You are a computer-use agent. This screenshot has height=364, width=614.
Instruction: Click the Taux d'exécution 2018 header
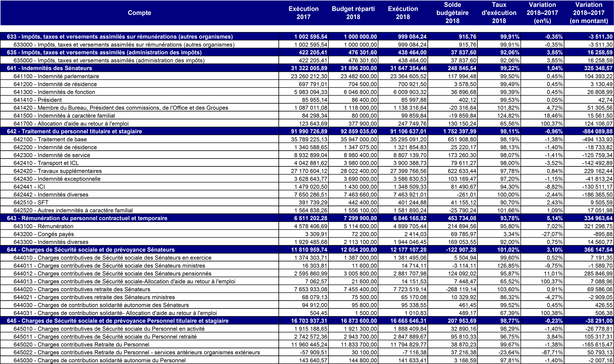pyautogui.click(x=499, y=13)
